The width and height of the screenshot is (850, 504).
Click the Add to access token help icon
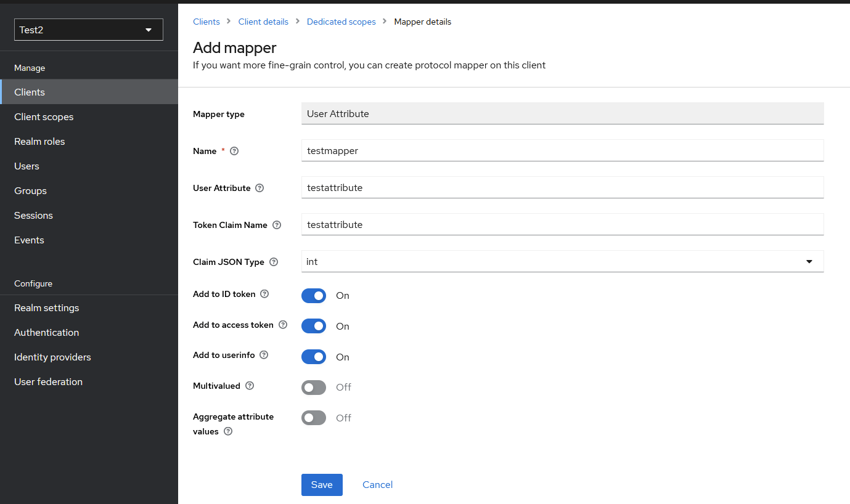pyautogui.click(x=282, y=325)
